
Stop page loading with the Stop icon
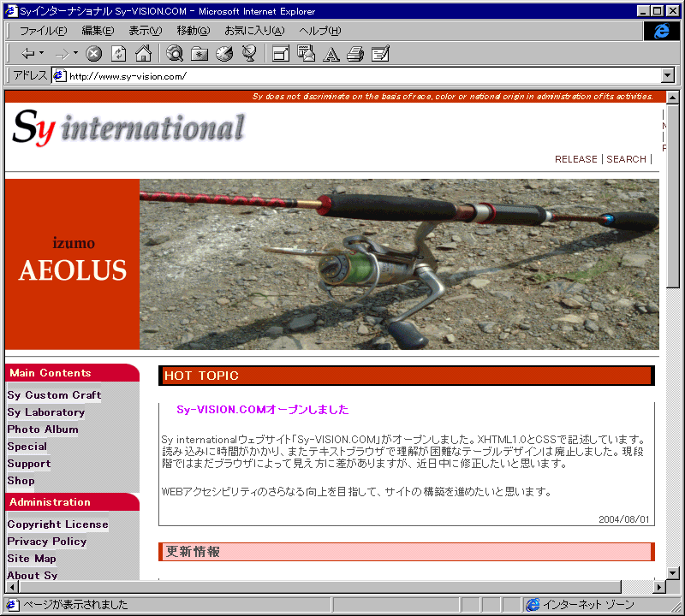tap(93, 54)
